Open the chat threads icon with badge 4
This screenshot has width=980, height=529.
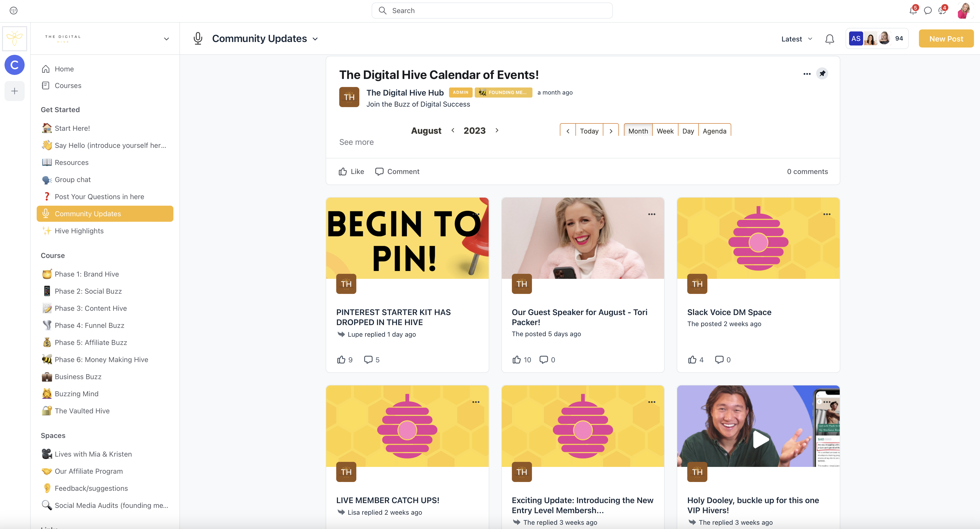[942, 10]
